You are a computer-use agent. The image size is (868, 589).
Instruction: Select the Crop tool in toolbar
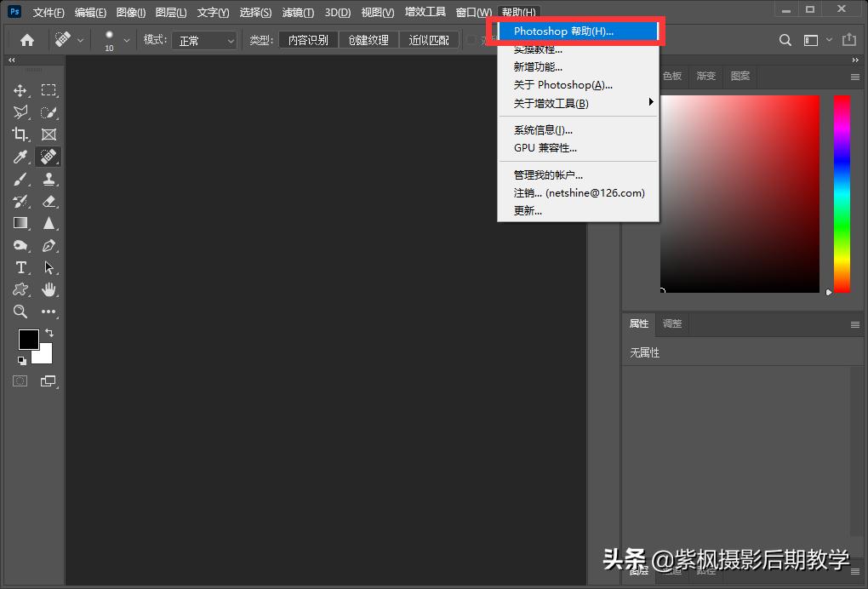20,134
